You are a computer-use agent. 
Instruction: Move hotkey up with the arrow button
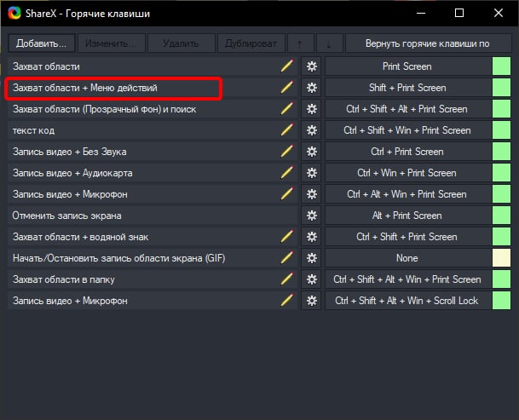pyautogui.click(x=301, y=43)
